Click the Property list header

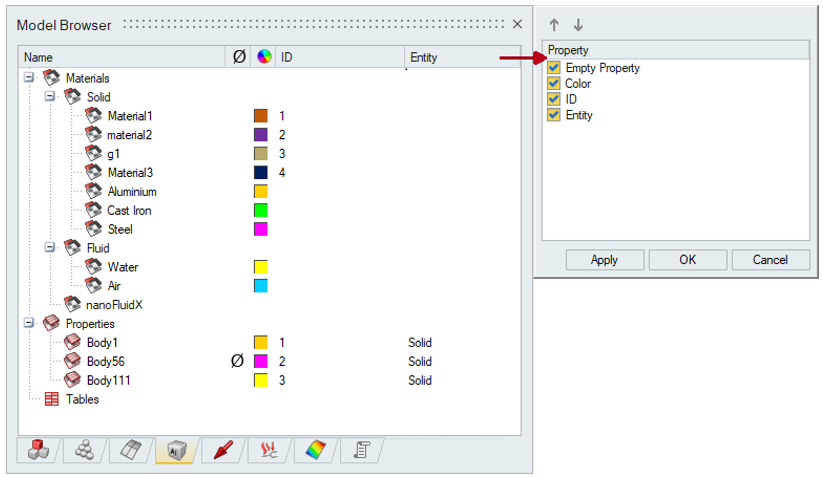click(x=676, y=50)
